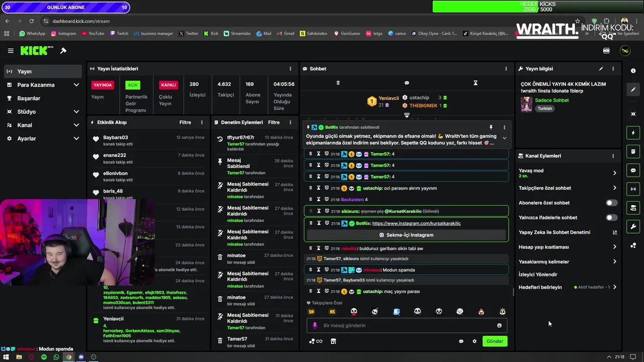Image resolution: width=644 pixels, height=362 pixels.
Task: Open the Yayın istatistikleri options menu
Action: point(290,68)
